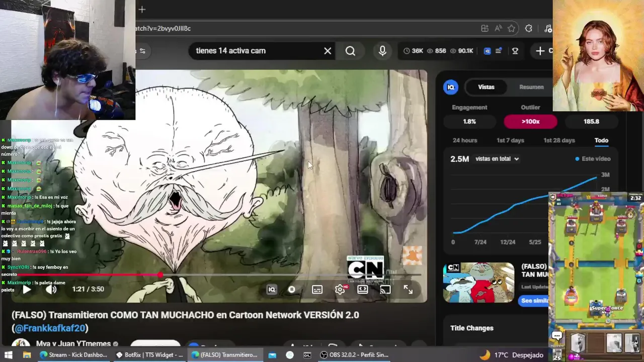Click the 17°C Despejado weather widget
Viewport: 644px width, 362px height.
512,355
